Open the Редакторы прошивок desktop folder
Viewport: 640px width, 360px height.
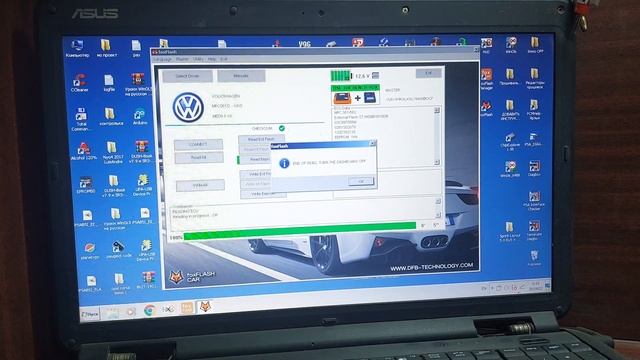click(x=534, y=78)
